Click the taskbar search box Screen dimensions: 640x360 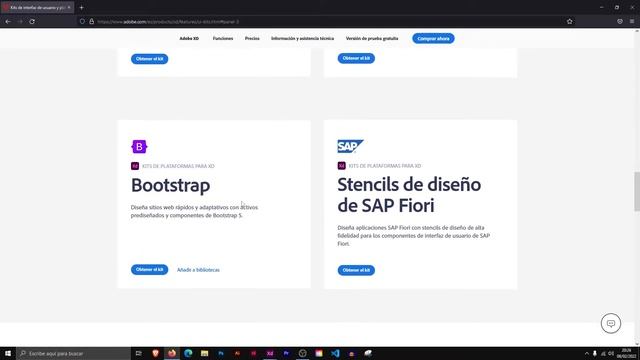(x=73, y=353)
